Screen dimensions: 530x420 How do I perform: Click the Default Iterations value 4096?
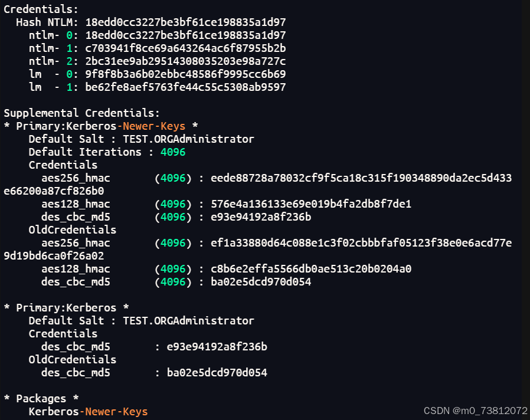[x=173, y=152]
